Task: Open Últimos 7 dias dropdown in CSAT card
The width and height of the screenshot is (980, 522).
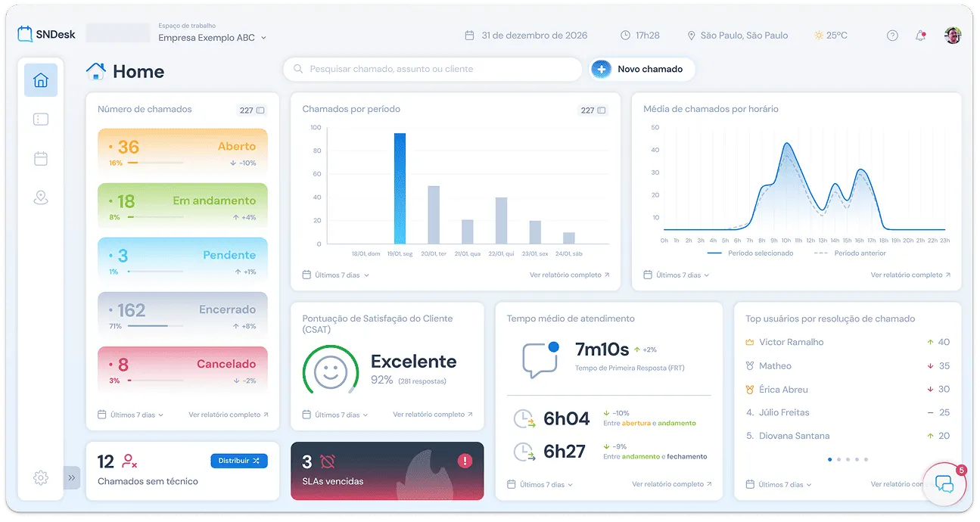Action: (336, 415)
